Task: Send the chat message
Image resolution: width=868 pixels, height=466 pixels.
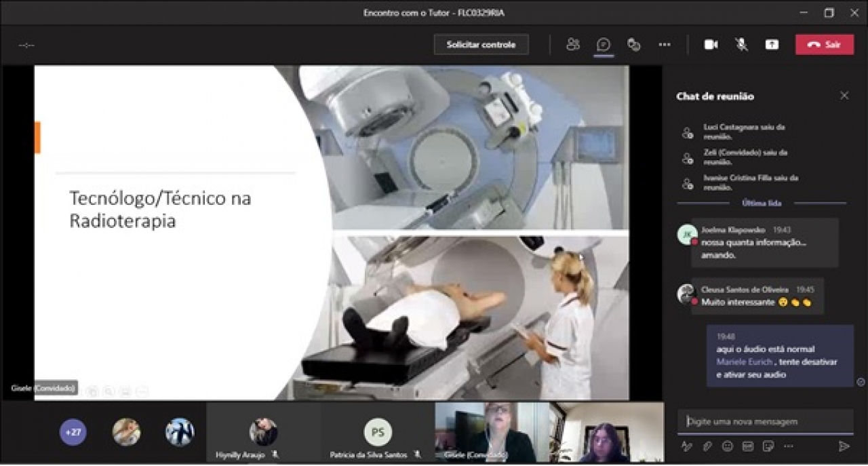Action: (x=844, y=446)
